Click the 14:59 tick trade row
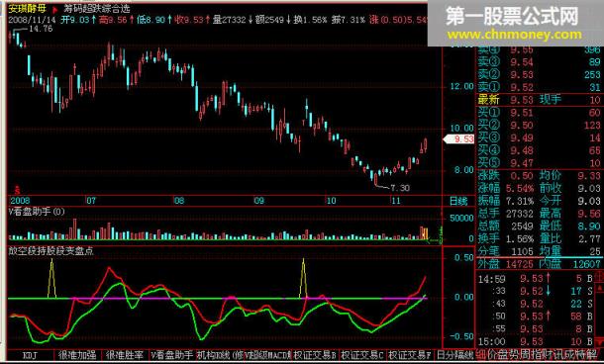604x364 pixels. click(536, 278)
